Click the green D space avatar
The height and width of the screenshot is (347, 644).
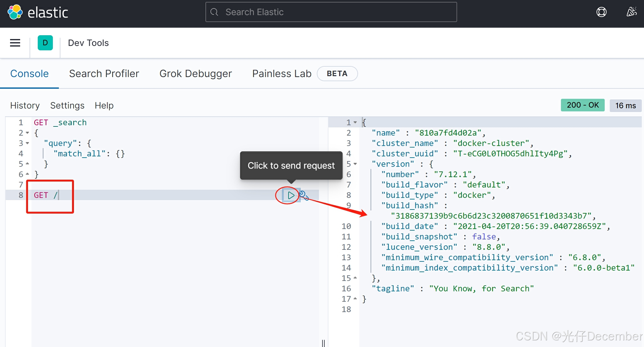click(x=45, y=43)
